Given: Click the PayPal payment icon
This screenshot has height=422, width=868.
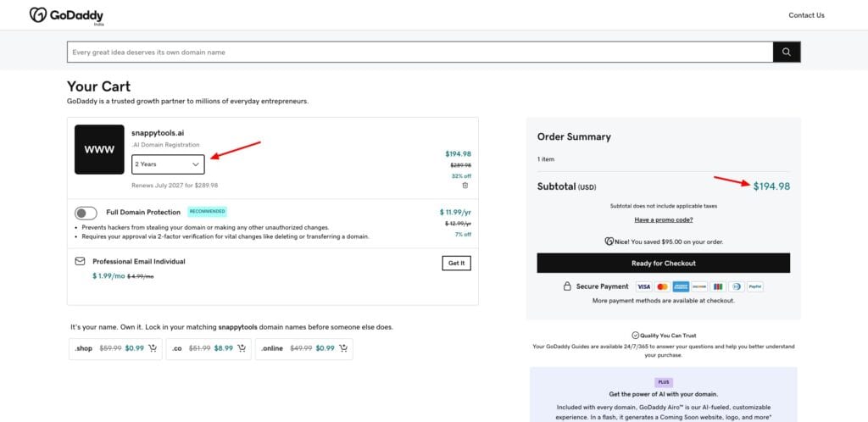Looking at the screenshot, I should (x=755, y=286).
